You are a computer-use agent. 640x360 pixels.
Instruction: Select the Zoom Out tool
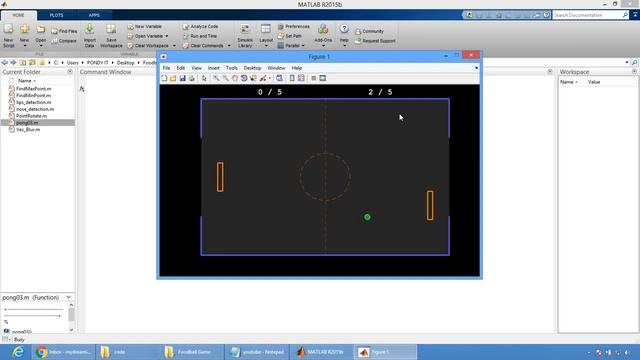pos(225,78)
